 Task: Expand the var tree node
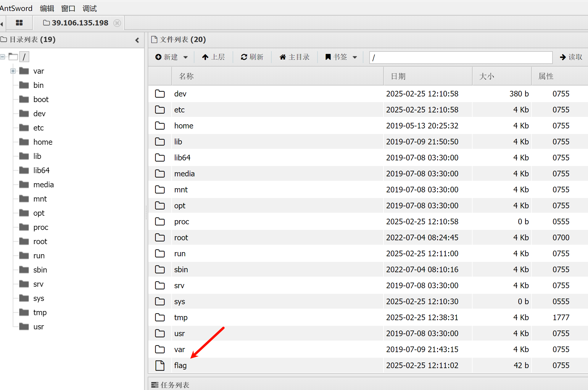13,71
